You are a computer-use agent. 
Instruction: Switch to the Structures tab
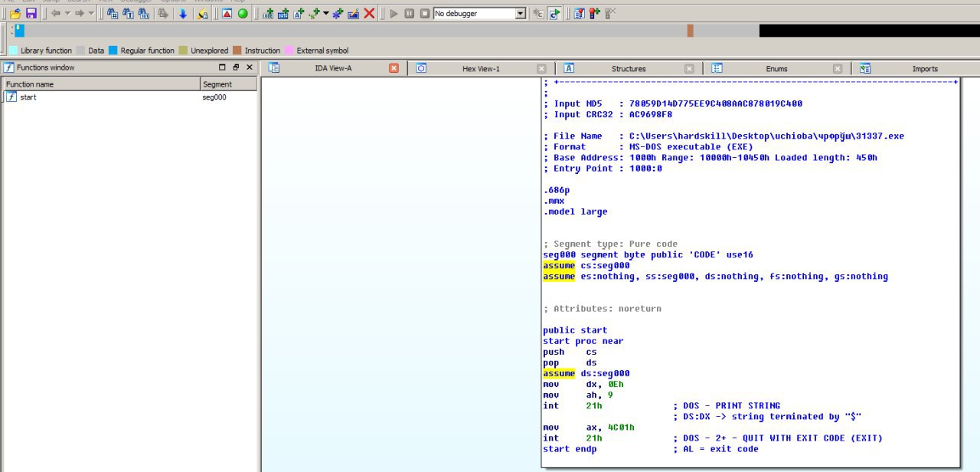(628, 68)
